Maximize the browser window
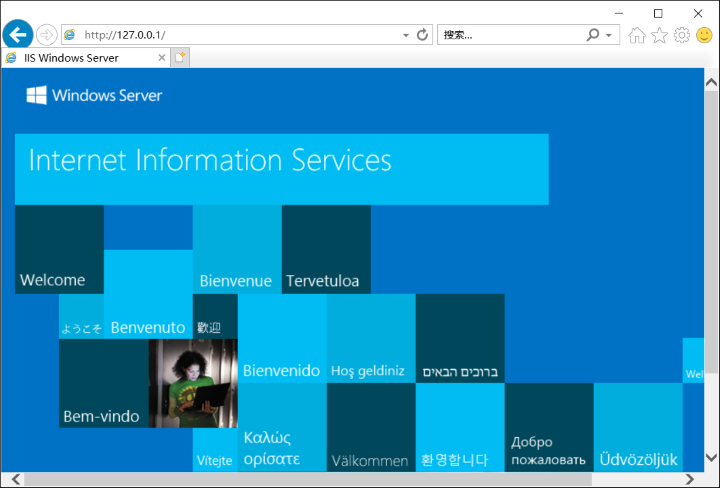 pos(658,13)
